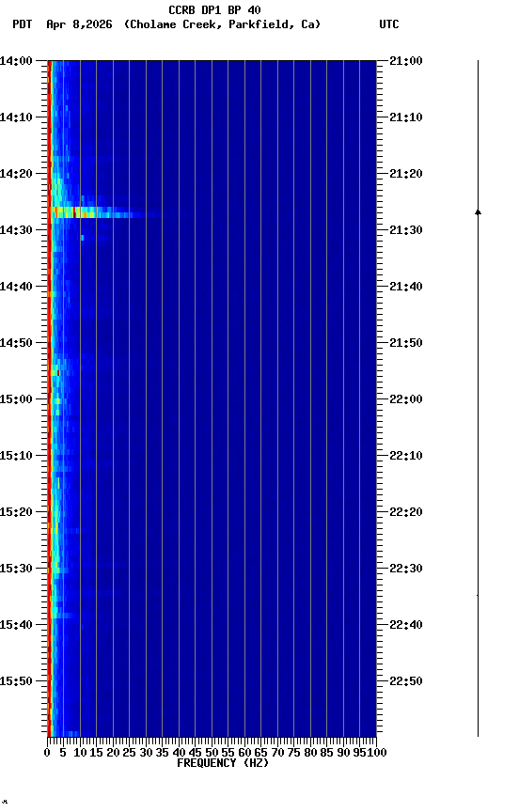Click the '25' frequency axis tick label

click(130, 753)
